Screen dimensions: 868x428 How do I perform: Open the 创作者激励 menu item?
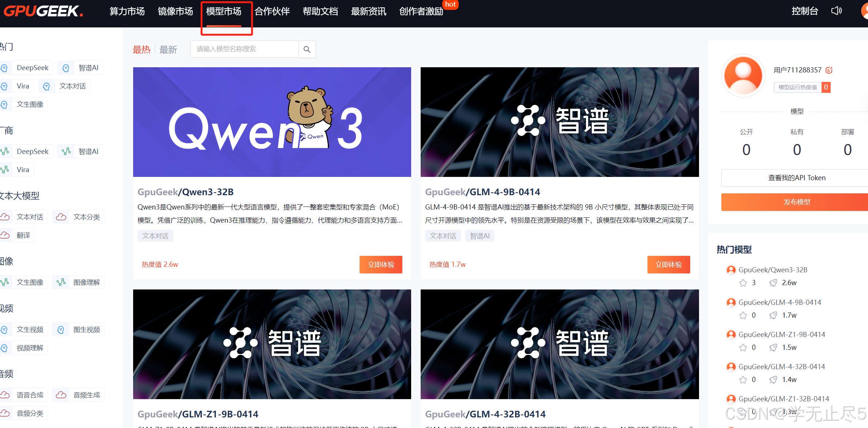pos(421,11)
